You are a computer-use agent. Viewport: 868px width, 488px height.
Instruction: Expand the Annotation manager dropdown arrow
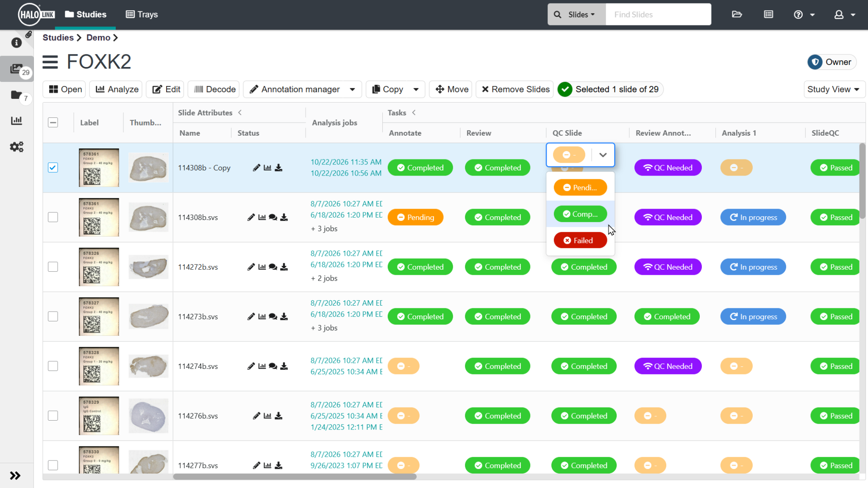(x=352, y=89)
